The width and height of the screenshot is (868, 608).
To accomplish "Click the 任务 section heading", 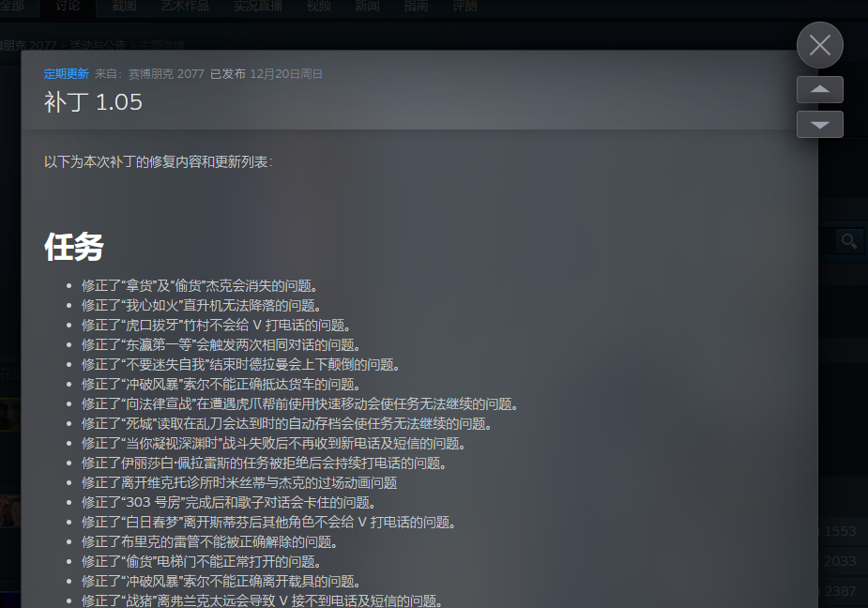I will coord(73,247).
